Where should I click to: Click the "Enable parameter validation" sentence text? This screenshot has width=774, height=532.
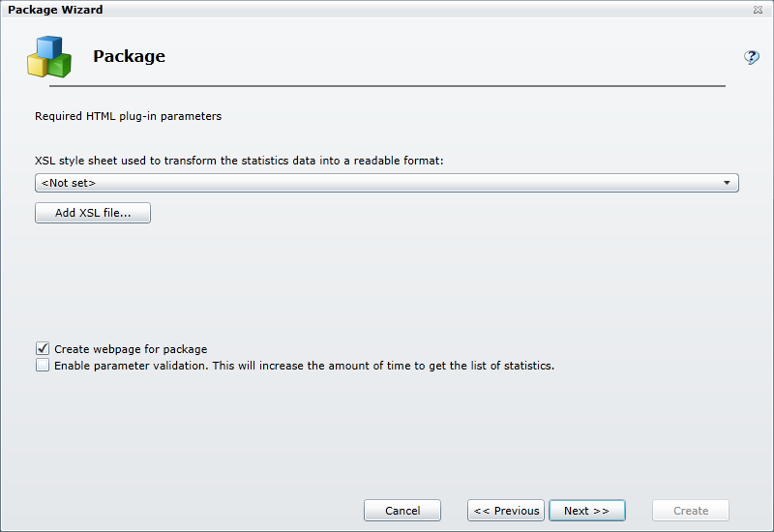[304, 366]
